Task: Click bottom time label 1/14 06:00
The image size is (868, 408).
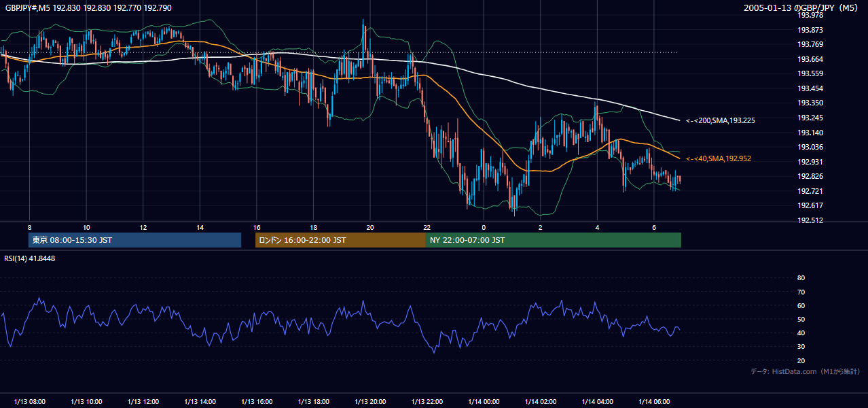Action: coord(653,402)
